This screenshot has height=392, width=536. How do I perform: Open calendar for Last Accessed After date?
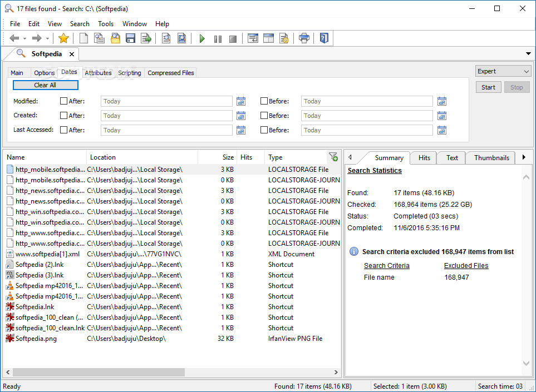(241, 130)
